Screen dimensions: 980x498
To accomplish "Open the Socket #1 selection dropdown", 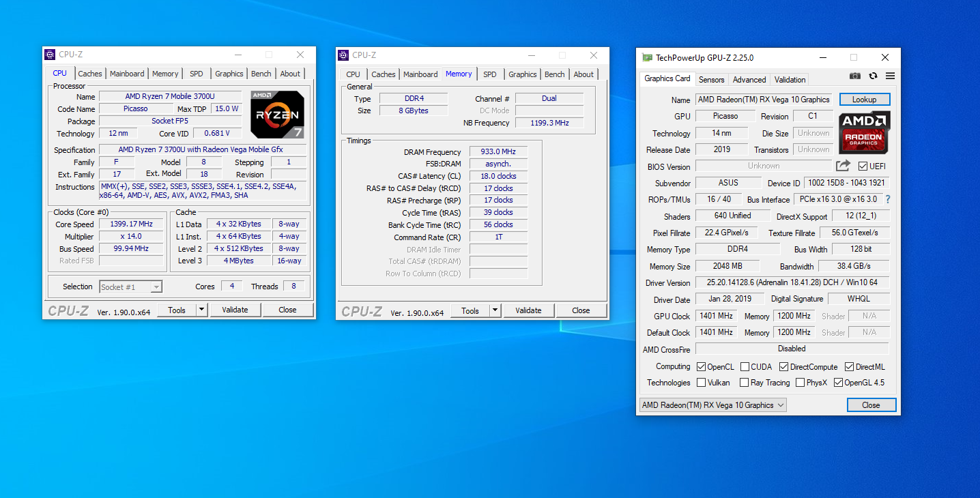I will 131,287.
